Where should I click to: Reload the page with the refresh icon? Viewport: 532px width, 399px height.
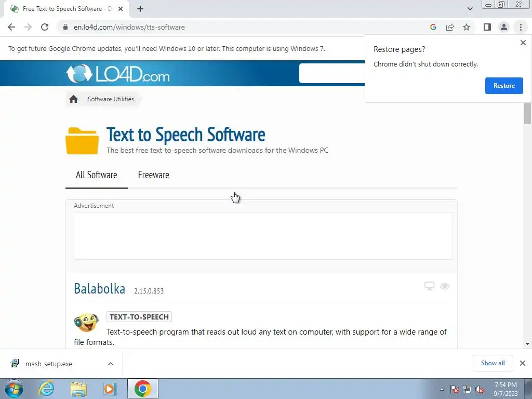(45, 27)
